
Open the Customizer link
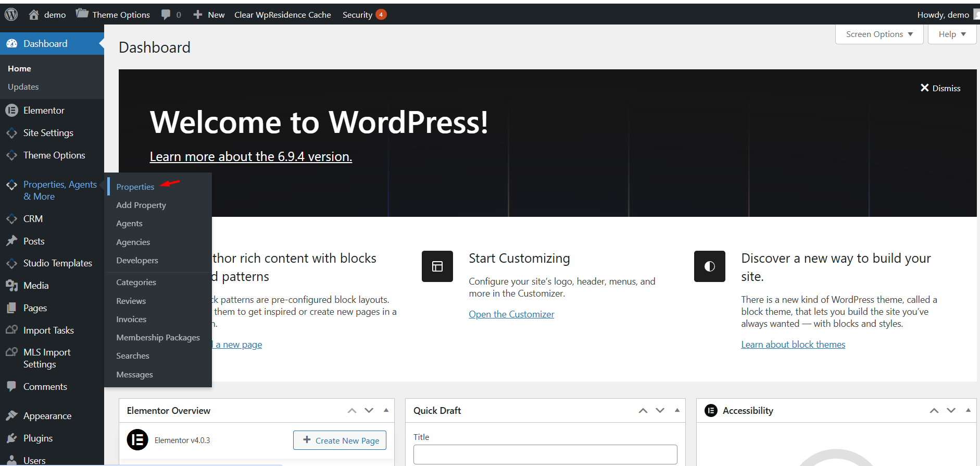pyautogui.click(x=511, y=314)
